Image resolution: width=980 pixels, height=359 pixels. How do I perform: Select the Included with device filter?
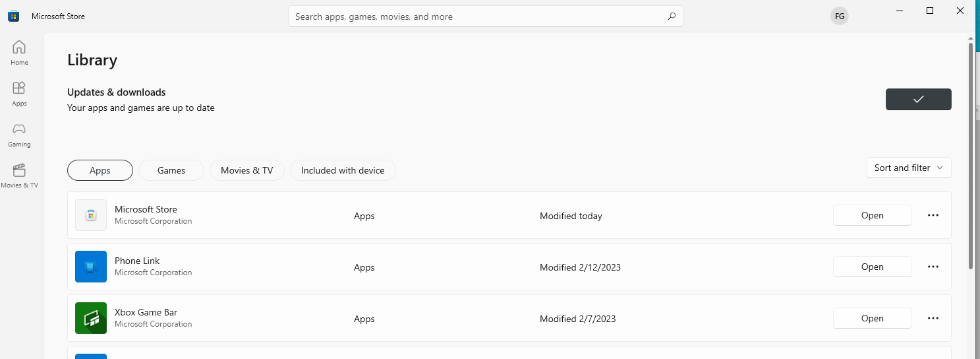(343, 170)
